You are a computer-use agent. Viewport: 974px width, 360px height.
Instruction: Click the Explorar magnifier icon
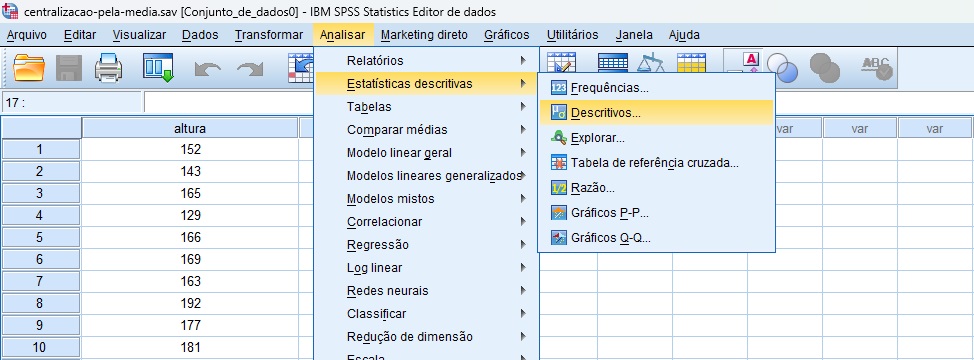559,138
